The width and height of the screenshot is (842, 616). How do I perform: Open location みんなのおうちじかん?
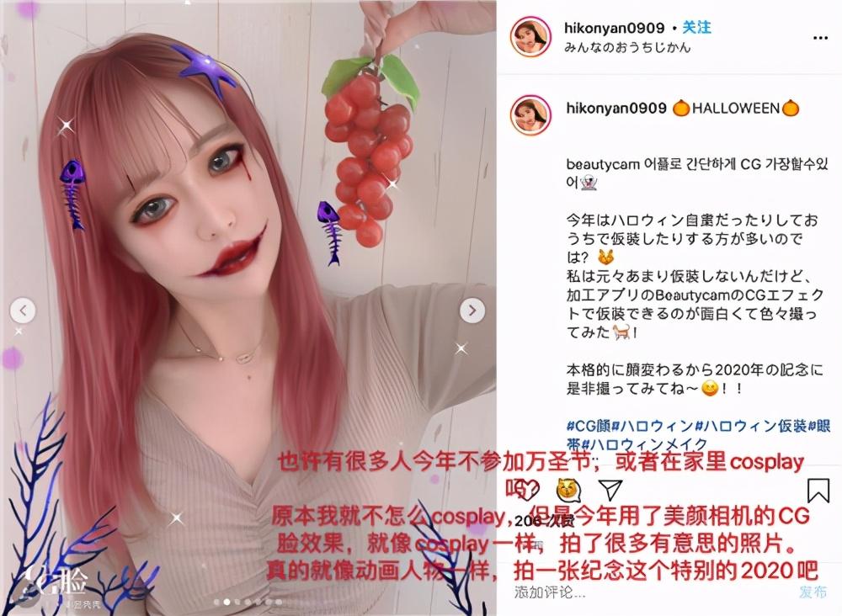click(627, 47)
